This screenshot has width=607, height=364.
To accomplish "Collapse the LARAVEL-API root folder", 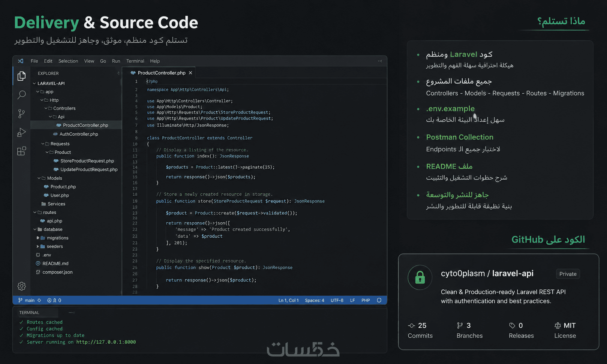I will coord(34,83).
